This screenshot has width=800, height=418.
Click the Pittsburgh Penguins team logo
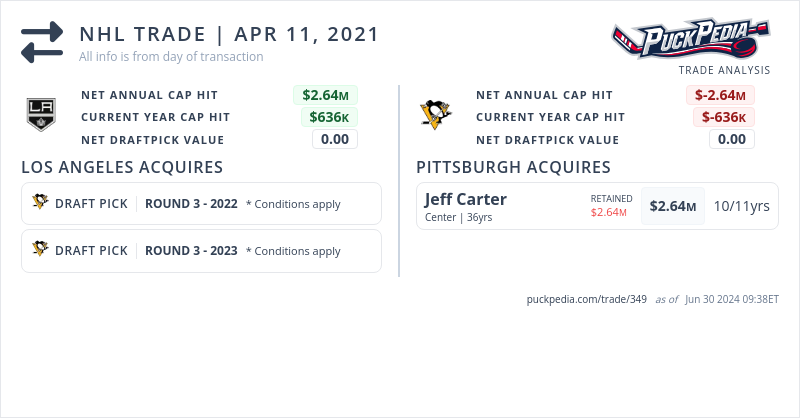pos(435,115)
